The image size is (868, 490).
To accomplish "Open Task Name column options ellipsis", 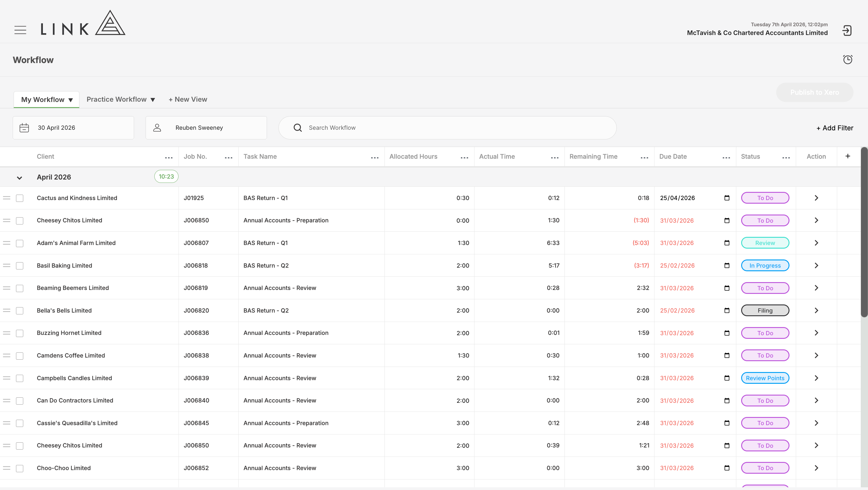I will [375, 157].
